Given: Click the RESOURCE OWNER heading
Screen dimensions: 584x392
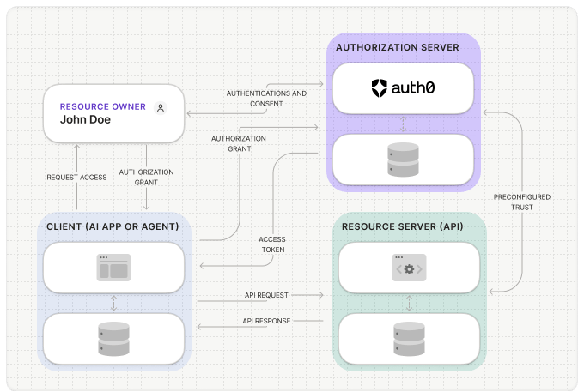Looking at the screenshot, I should (x=103, y=106).
